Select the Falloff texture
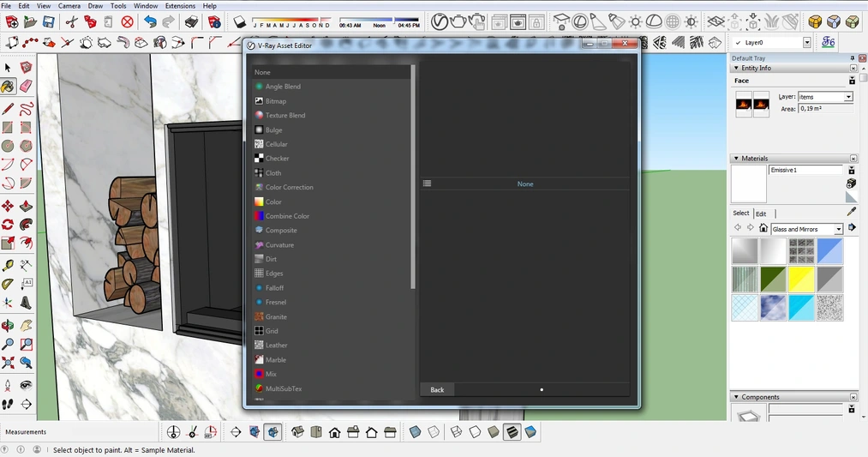868x457 pixels. point(274,288)
